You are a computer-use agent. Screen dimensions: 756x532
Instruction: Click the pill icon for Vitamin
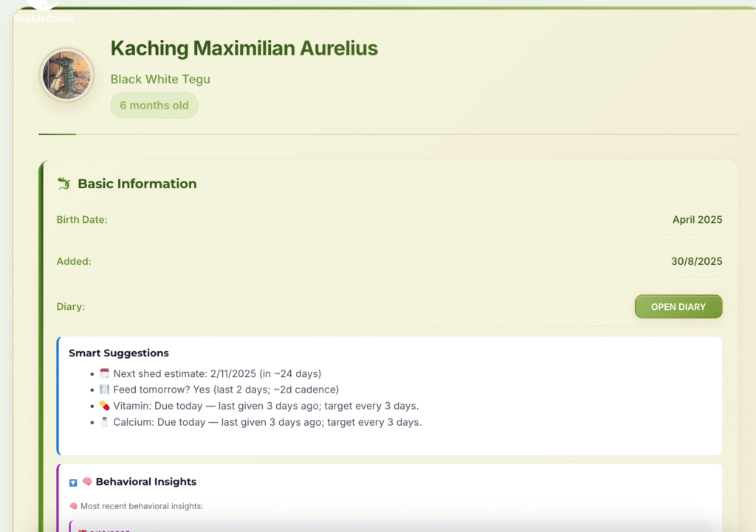pos(104,406)
